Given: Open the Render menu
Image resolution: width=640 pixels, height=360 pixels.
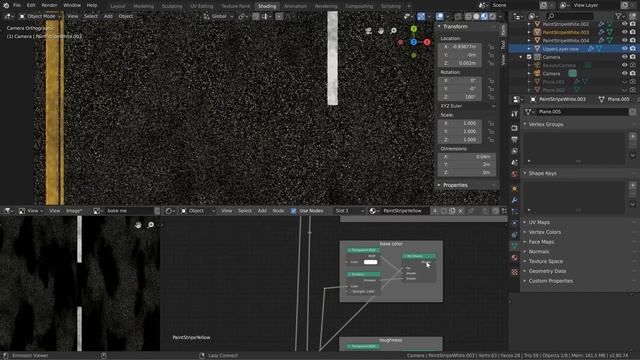Looking at the screenshot, I should coord(49,5).
